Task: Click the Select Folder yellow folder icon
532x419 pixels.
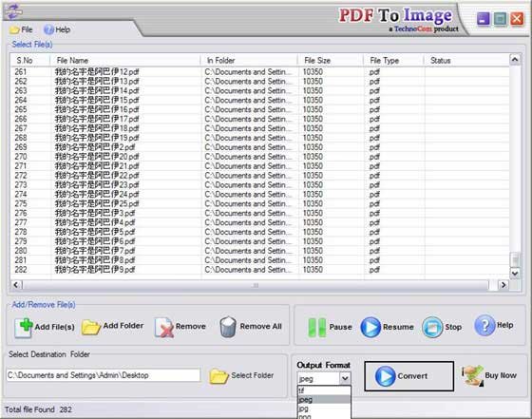Action: (x=218, y=376)
